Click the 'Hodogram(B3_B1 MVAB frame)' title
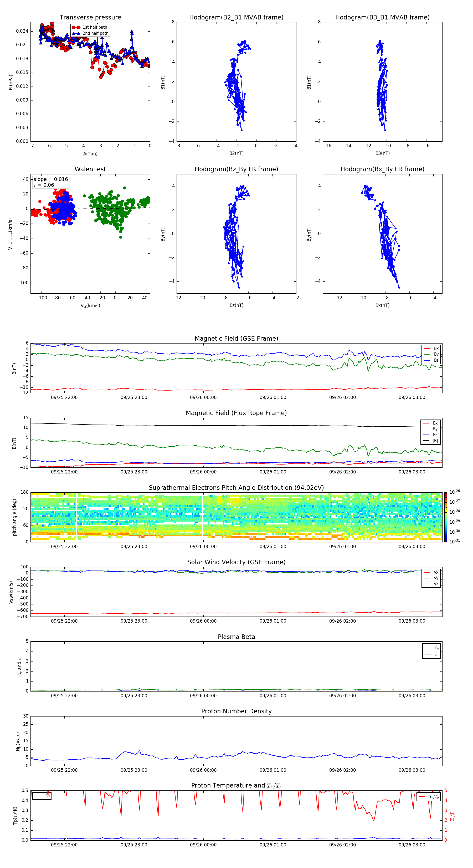Viewport: 473px width, 868px height. tap(382, 17)
